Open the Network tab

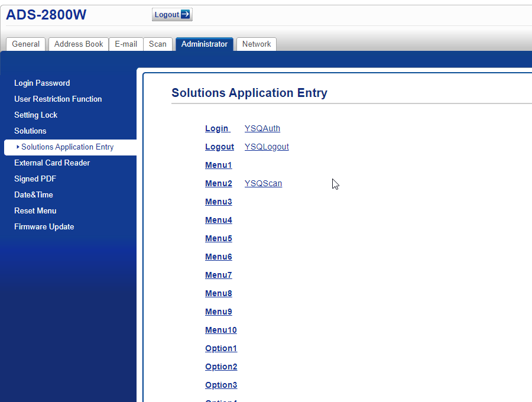[257, 44]
